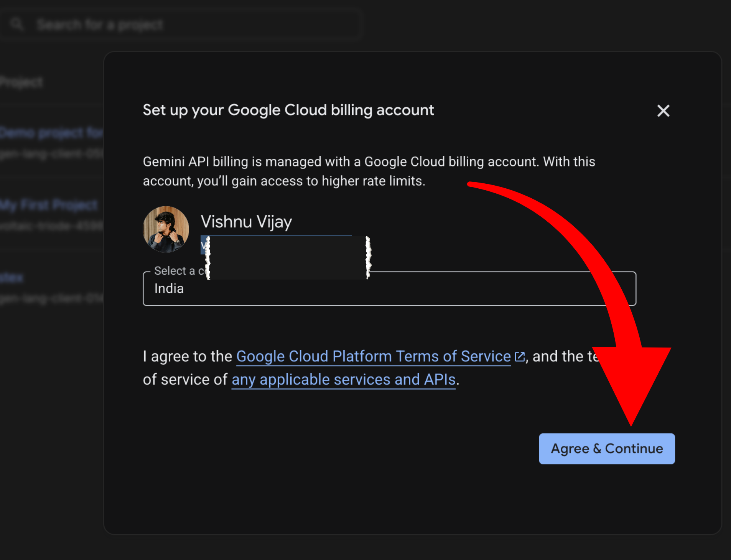Click the 'Project' column header
This screenshot has height=560, width=731.
21,82
